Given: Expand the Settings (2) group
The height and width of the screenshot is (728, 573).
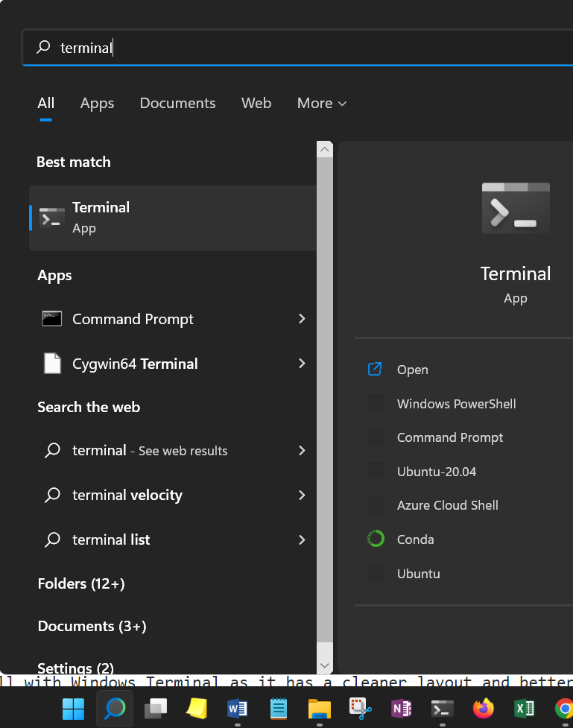Looking at the screenshot, I should coord(76,668).
